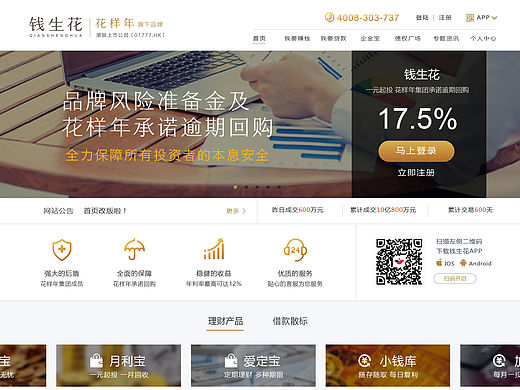The height and width of the screenshot is (390, 520).
Task: Click the 累计成交10亿800万元 statistic
Action: click(383, 210)
